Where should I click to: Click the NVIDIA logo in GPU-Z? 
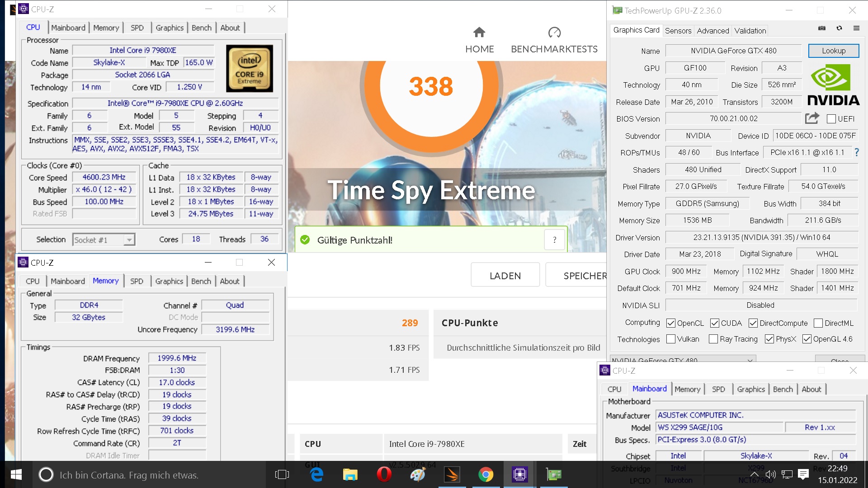(x=833, y=85)
